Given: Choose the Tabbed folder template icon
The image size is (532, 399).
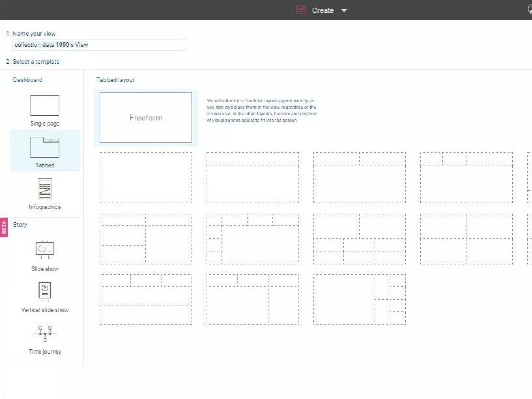Looking at the screenshot, I should coord(45,147).
